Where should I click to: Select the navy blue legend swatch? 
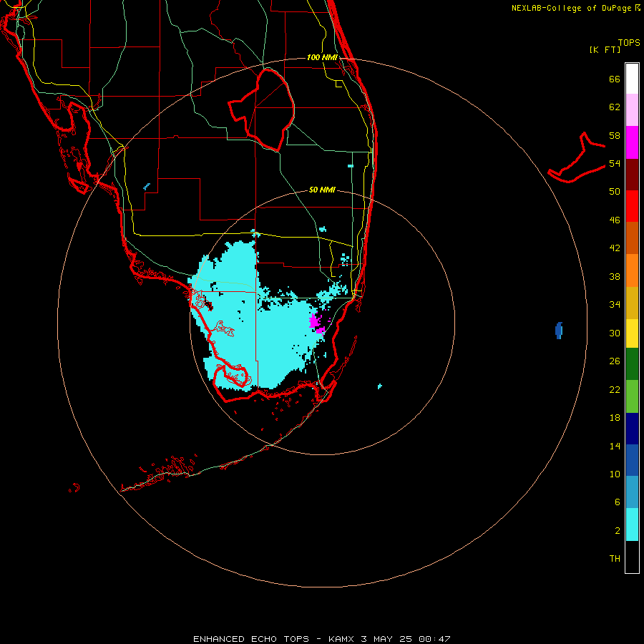(x=632, y=429)
